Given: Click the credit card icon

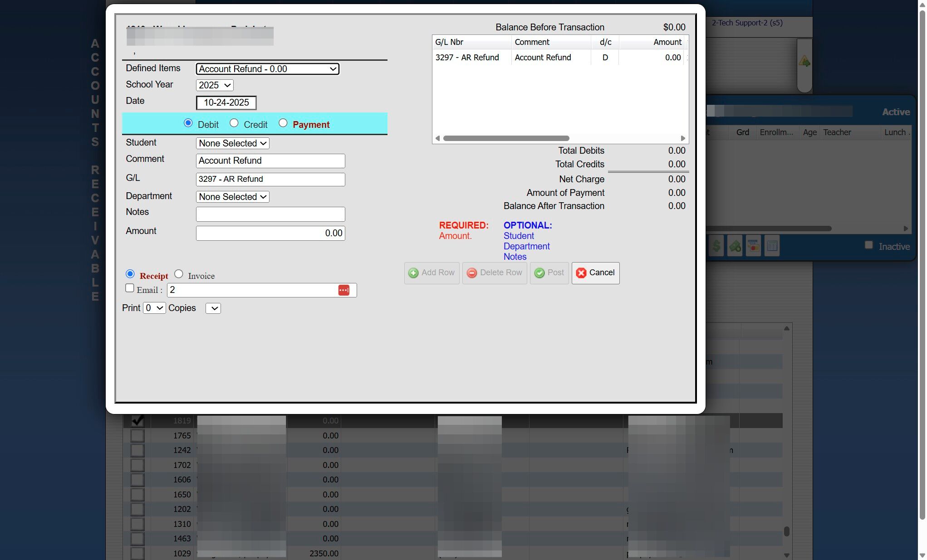Looking at the screenshot, I should pos(753,246).
